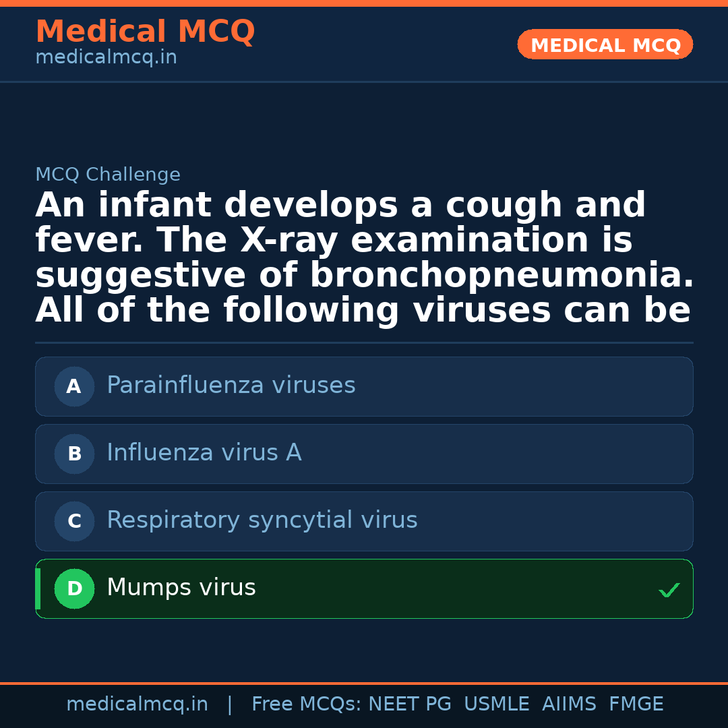Click the orange Medical MCQ header title
This screenshot has height=728, width=728.
[145, 32]
